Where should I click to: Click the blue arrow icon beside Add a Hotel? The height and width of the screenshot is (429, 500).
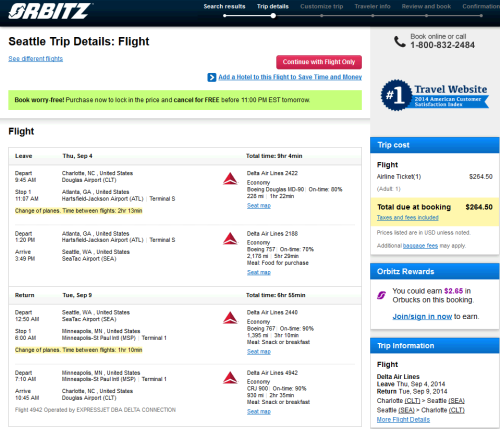click(x=212, y=77)
